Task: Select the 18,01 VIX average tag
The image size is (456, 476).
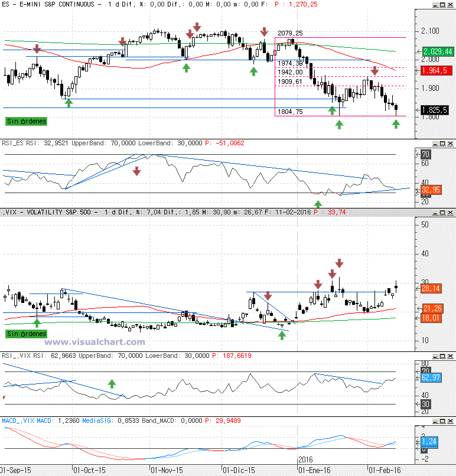Action: point(431,318)
